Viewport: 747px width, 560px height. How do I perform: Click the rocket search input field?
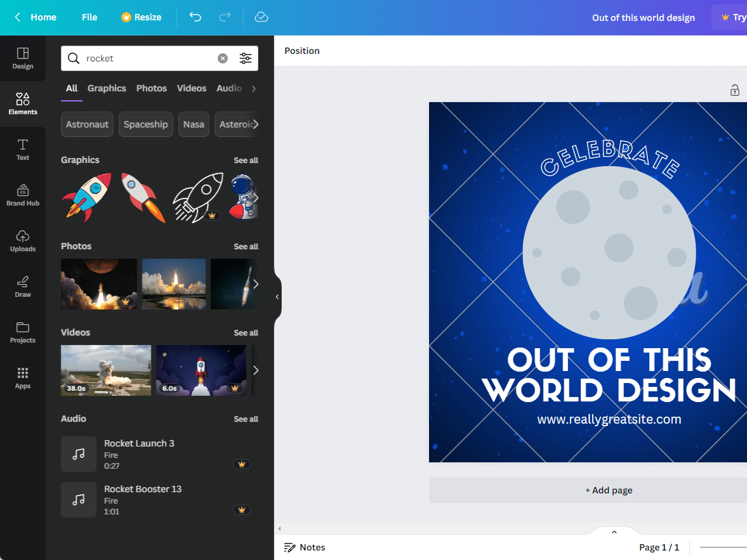[146, 58]
